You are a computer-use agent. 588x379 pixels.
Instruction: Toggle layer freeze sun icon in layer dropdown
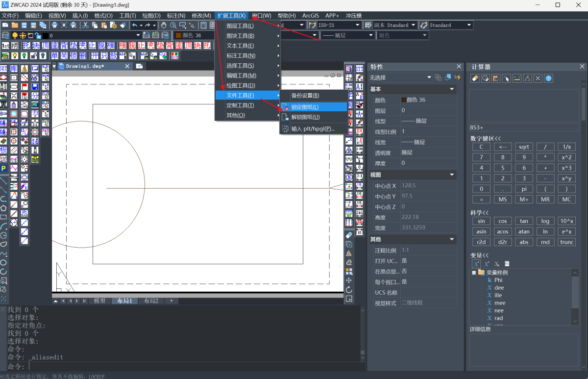[23, 35]
